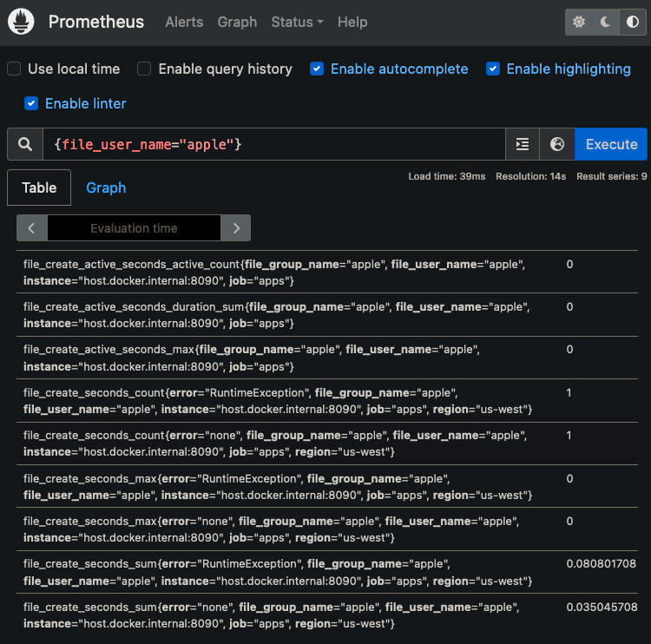This screenshot has width=651, height=644.
Task: Click value 0.080801708
Action: pyautogui.click(x=601, y=563)
